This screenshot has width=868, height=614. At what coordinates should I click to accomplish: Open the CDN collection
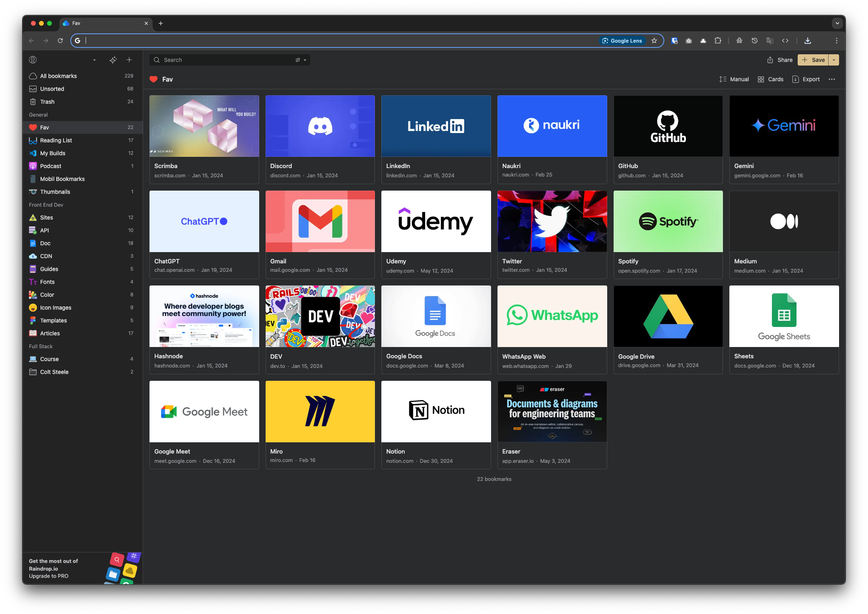[x=82, y=256]
